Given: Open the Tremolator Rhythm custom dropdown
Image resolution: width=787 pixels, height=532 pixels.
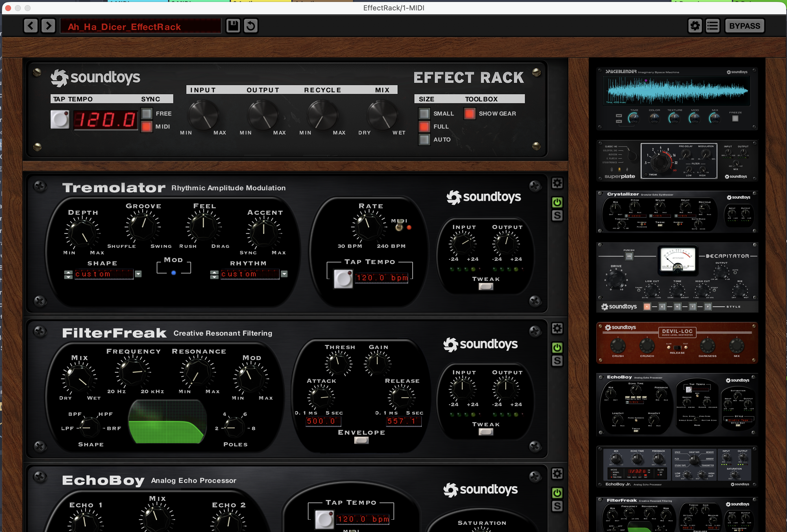Looking at the screenshot, I should coord(284,274).
